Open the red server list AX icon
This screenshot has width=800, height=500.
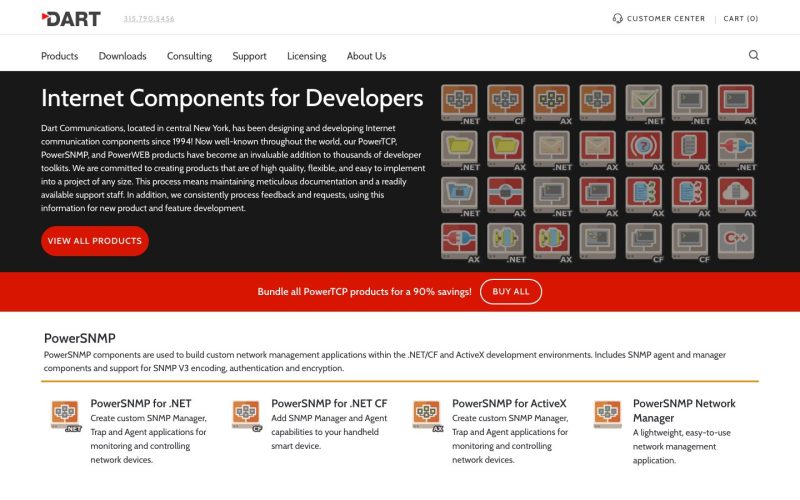point(690,149)
